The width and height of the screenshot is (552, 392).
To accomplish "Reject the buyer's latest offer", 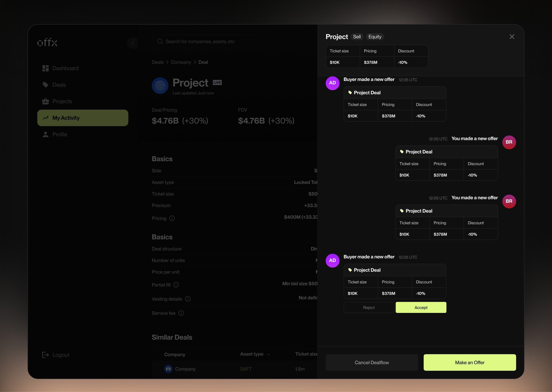I will pos(369,307).
